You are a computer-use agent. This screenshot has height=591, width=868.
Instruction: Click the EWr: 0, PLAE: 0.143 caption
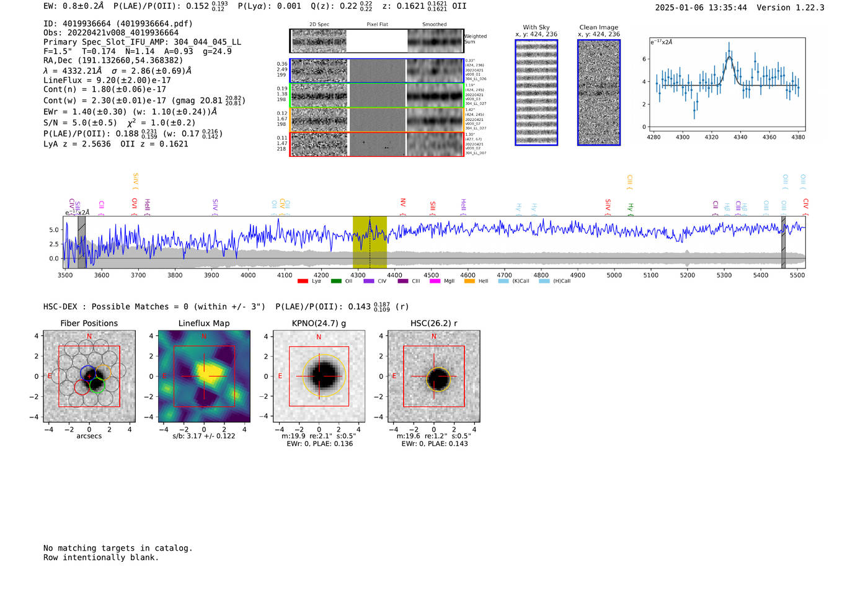tap(435, 444)
